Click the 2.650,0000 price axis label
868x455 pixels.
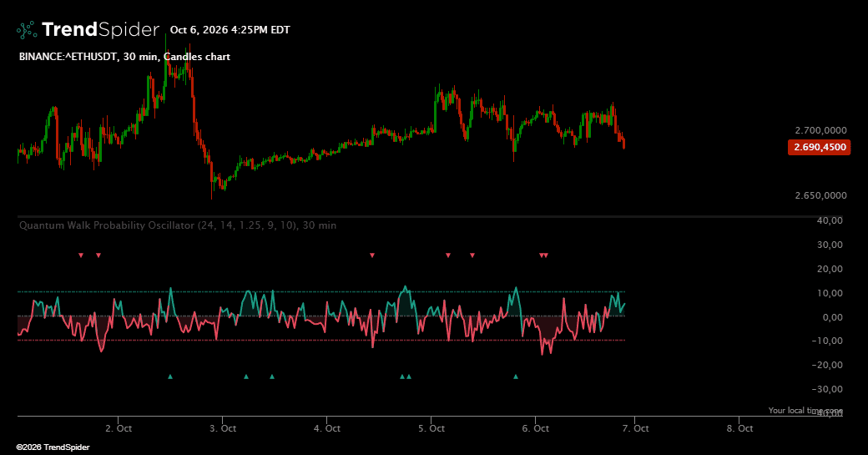820,195
